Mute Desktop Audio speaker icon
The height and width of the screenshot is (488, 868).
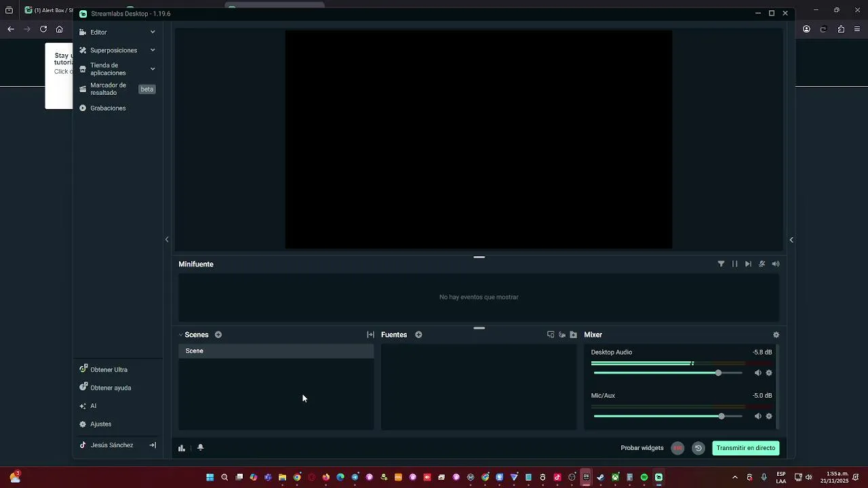[x=758, y=373]
